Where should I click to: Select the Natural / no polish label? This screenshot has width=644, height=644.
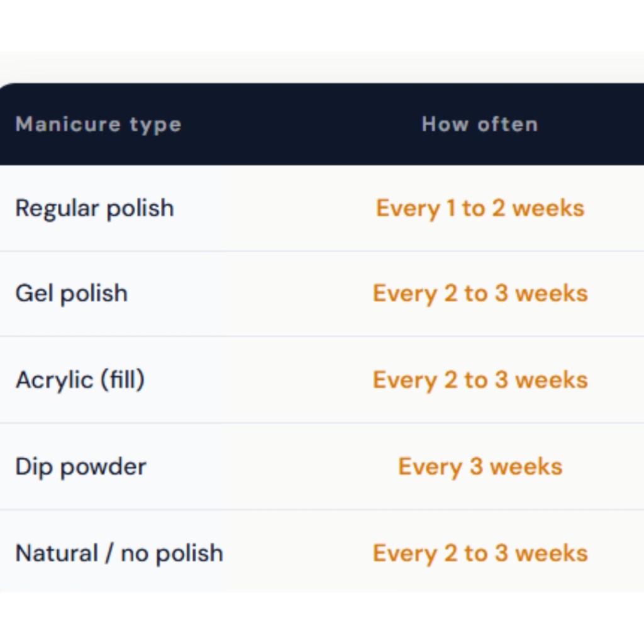pyautogui.click(x=119, y=553)
